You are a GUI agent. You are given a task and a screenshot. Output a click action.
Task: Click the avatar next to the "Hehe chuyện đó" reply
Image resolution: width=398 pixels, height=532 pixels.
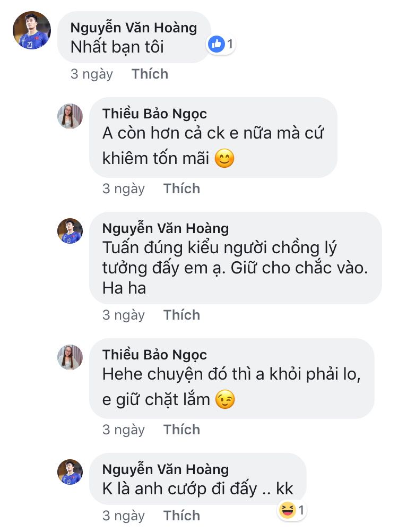(70, 357)
